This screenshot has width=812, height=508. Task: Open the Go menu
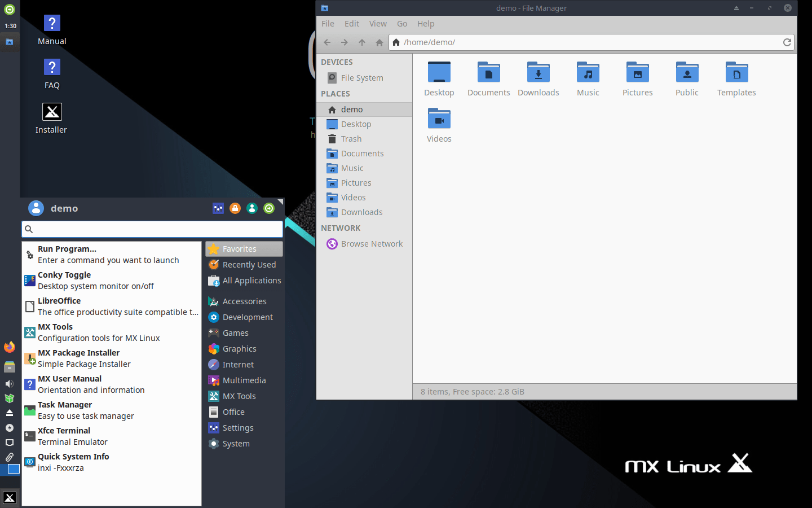tap(402, 24)
